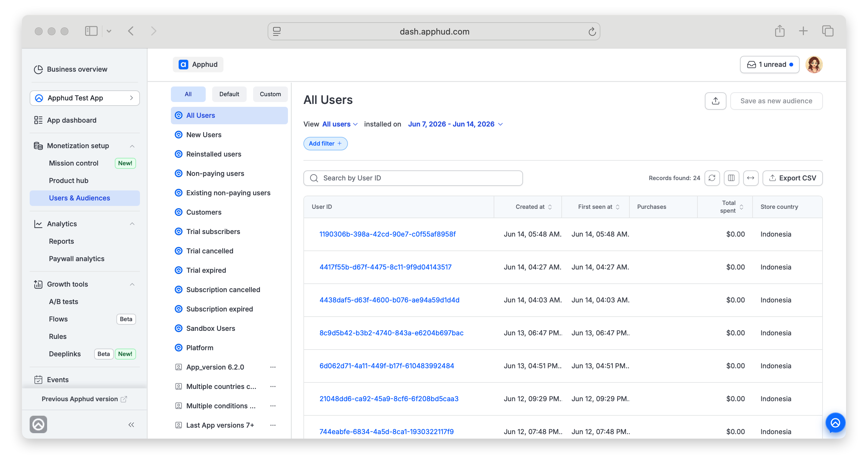Reload the browser page
868x468 pixels.
pos(592,32)
